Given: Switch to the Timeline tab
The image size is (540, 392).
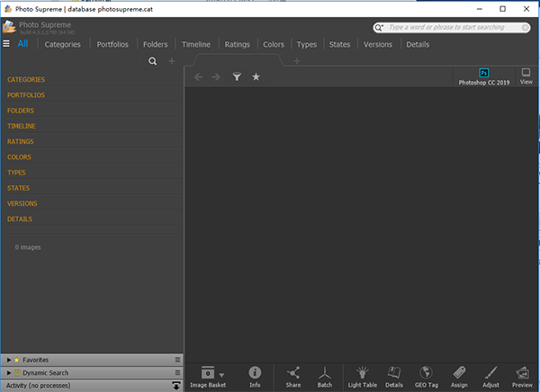Looking at the screenshot, I should click(196, 44).
